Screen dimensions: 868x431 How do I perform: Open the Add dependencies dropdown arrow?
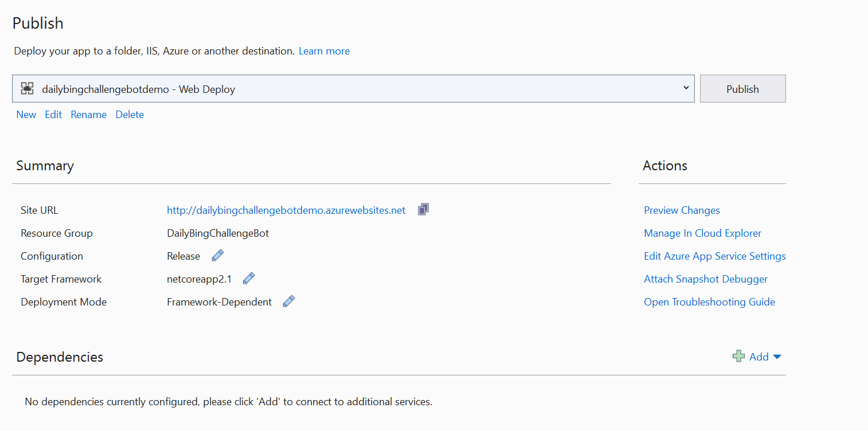(x=777, y=357)
